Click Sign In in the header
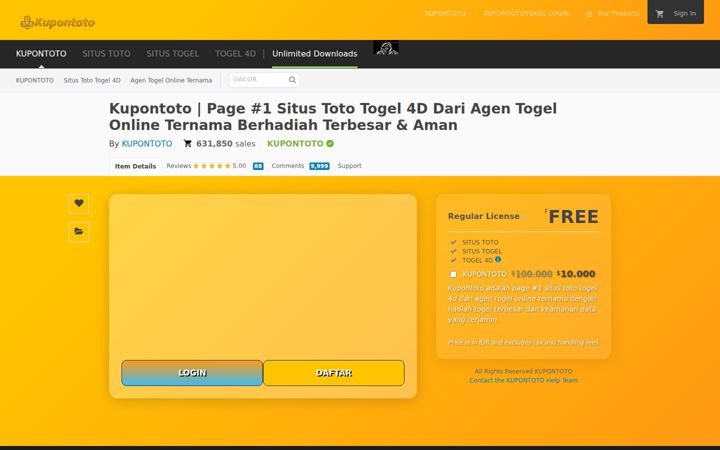The width and height of the screenshot is (720, 450). (x=685, y=14)
